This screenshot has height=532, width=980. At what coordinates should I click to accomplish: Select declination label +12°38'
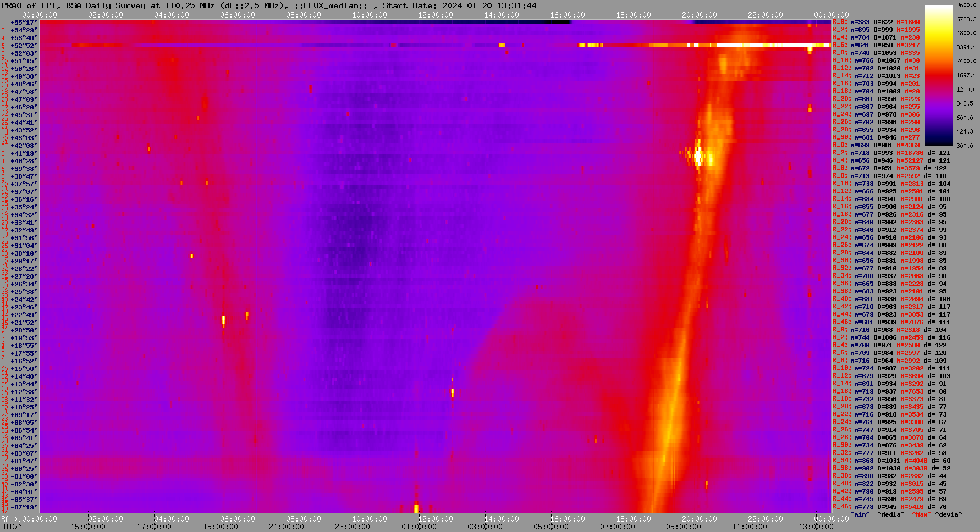tap(24, 391)
